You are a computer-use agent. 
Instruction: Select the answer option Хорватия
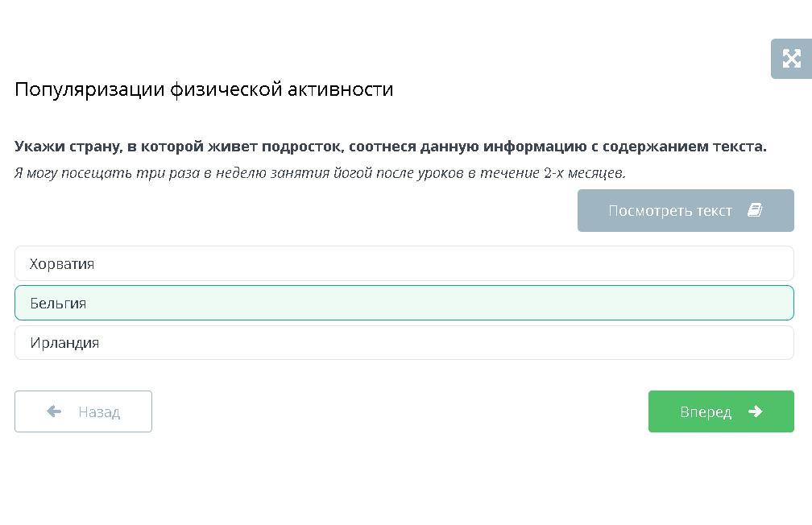click(404, 263)
